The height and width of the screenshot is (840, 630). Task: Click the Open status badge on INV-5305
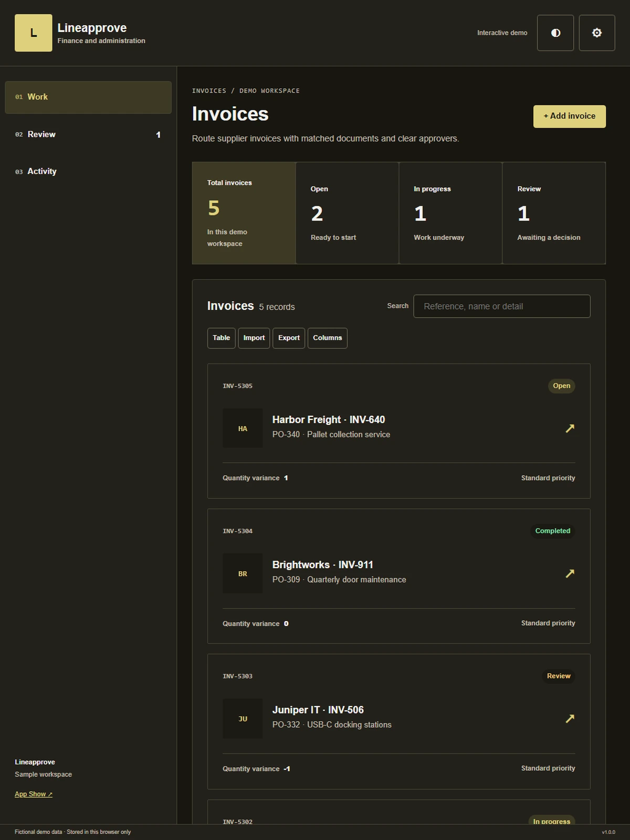pyautogui.click(x=561, y=386)
